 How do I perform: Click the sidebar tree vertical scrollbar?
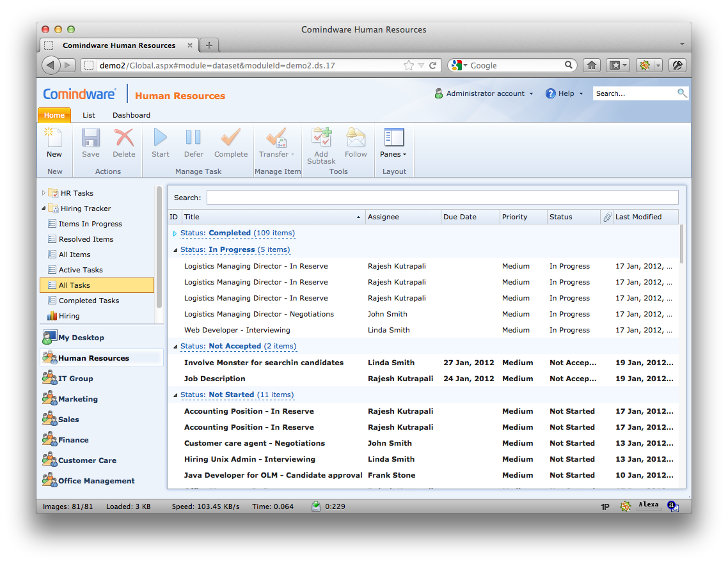click(x=159, y=247)
